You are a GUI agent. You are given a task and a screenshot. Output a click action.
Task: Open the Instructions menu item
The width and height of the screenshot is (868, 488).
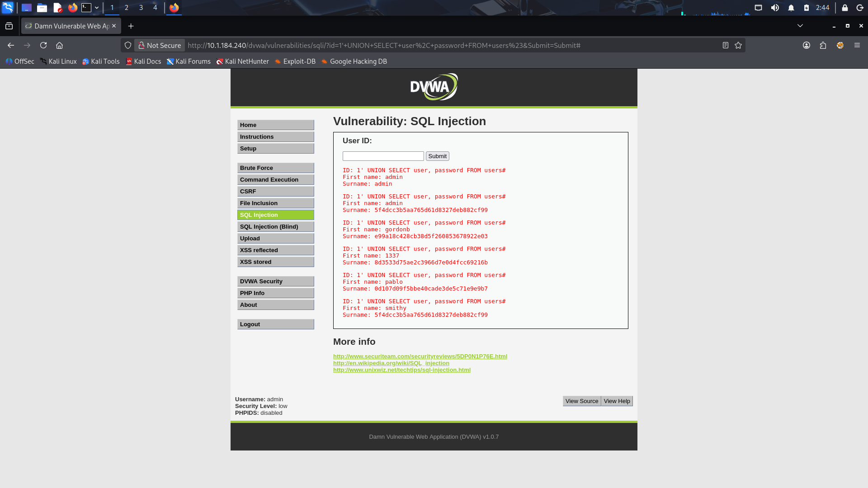[276, 137]
